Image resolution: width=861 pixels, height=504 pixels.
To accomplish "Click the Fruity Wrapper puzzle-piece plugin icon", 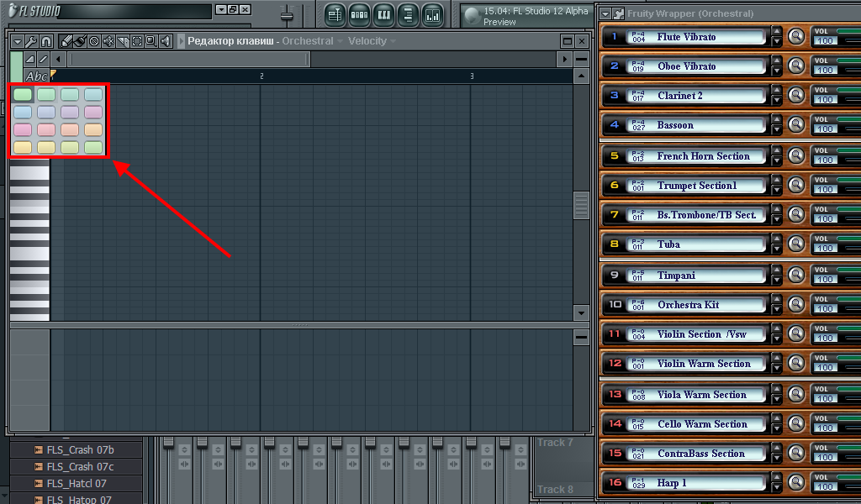I will pos(619,13).
